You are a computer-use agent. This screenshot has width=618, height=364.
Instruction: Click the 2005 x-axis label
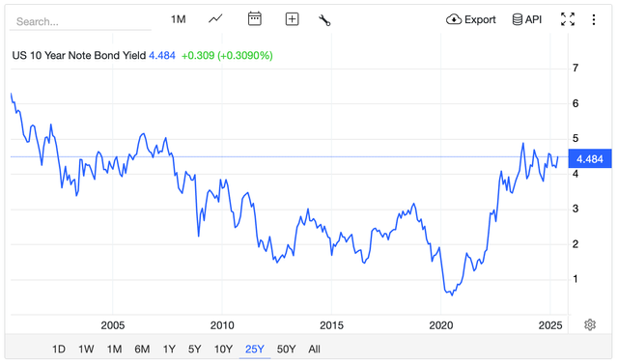(113, 325)
